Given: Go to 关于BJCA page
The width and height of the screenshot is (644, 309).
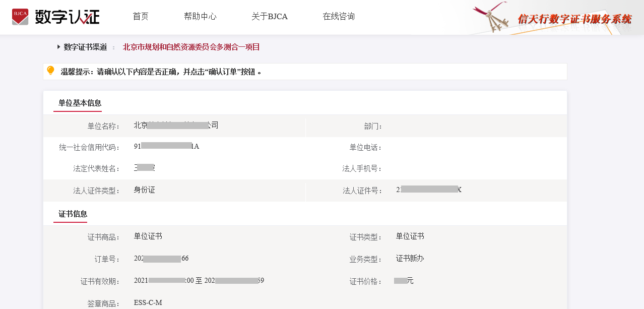Looking at the screenshot, I should pyautogui.click(x=270, y=17).
